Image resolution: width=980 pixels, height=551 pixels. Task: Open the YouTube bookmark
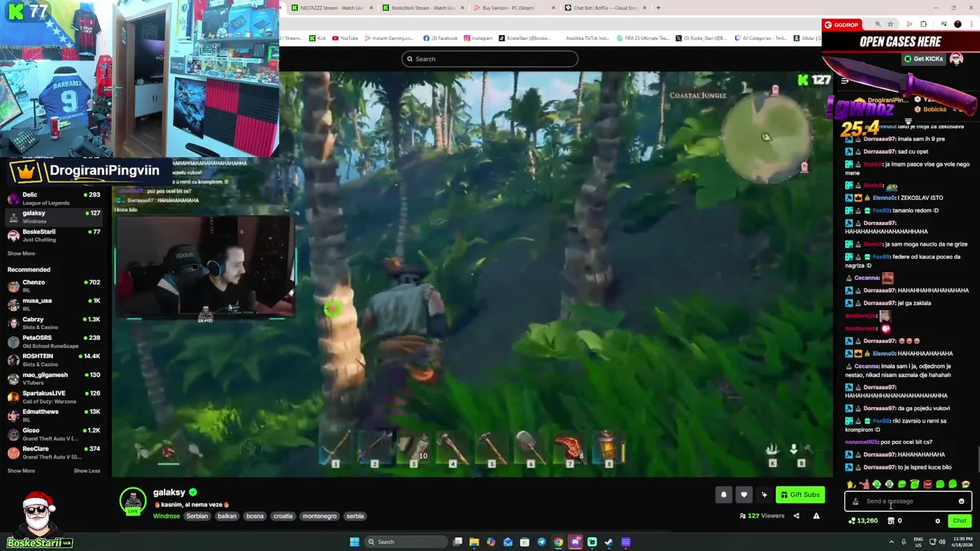(x=345, y=38)
